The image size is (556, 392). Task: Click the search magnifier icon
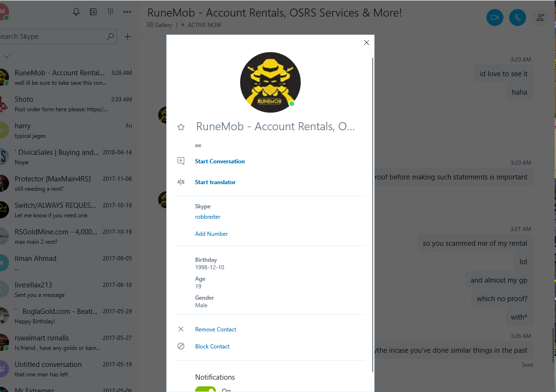110,36
